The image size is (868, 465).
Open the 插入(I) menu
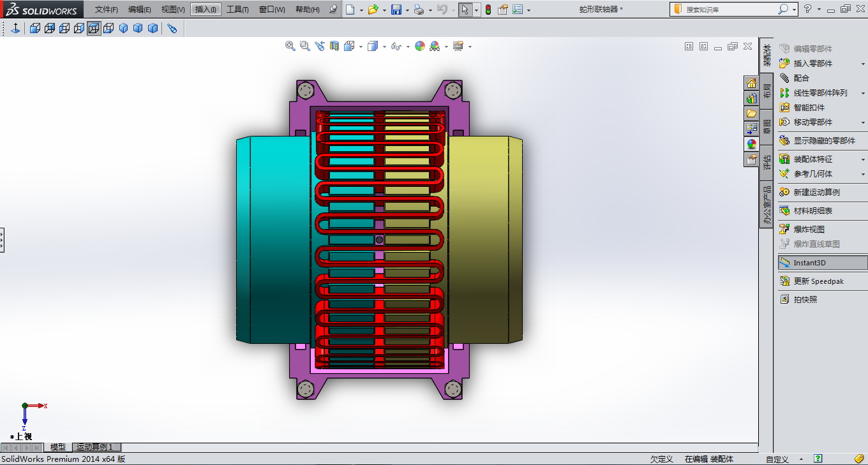tap(206, 10)
